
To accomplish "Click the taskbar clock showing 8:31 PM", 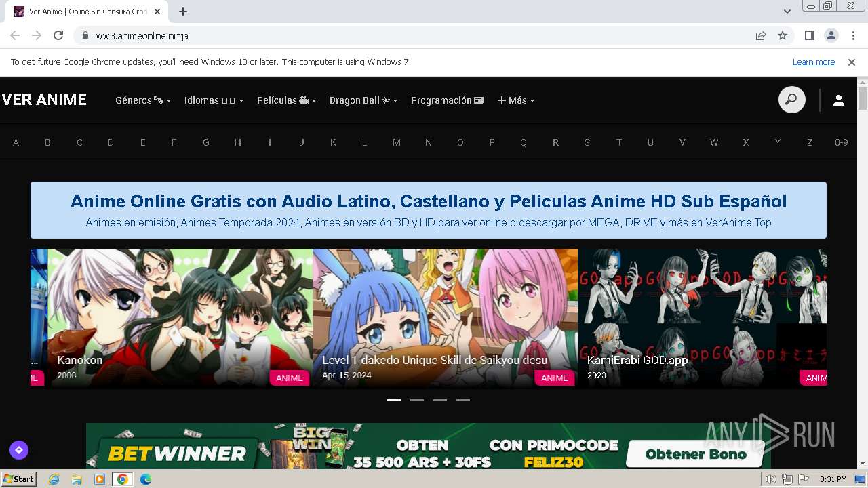I will (833, 479).
